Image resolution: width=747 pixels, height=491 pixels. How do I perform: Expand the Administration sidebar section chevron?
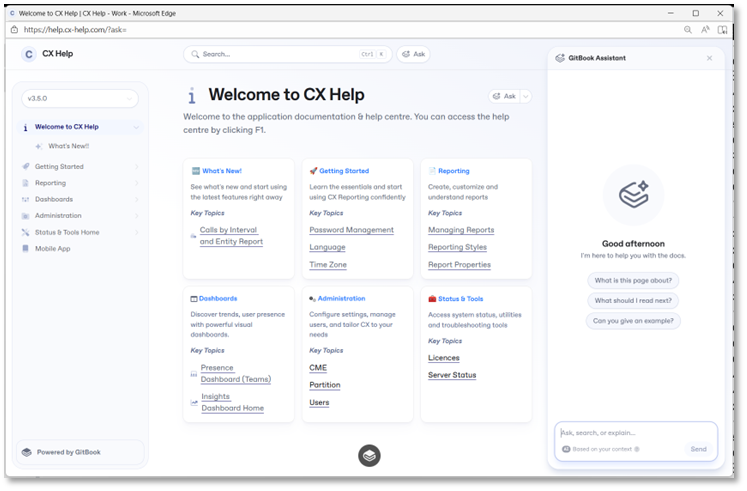[x=136, y=216]
